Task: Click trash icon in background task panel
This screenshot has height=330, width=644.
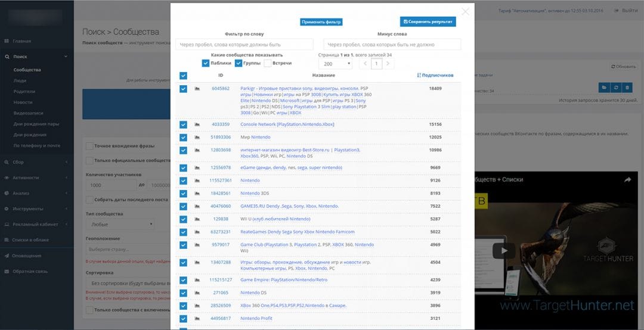Action: coord(627,88)
